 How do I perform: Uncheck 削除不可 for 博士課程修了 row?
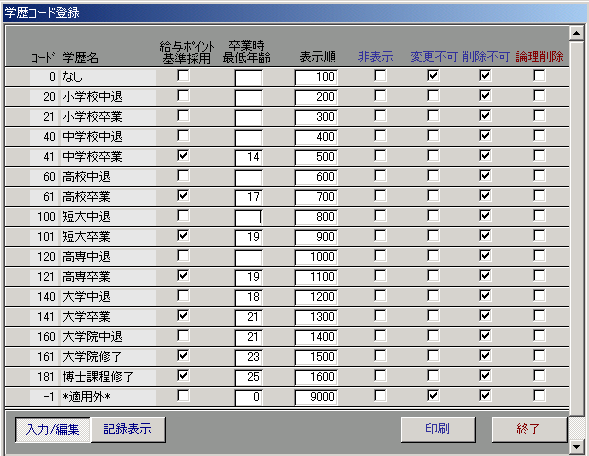pyautogui.click(x=485, y=376)
